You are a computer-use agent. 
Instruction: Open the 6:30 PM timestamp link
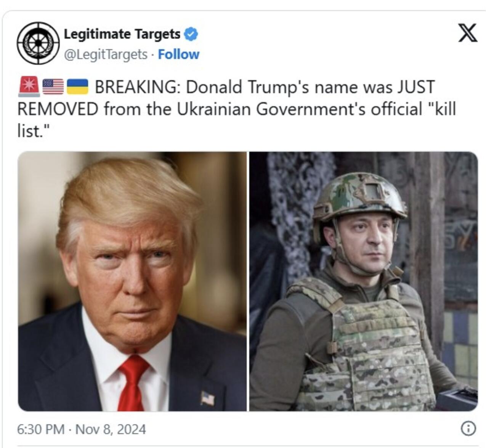[40, 429]
